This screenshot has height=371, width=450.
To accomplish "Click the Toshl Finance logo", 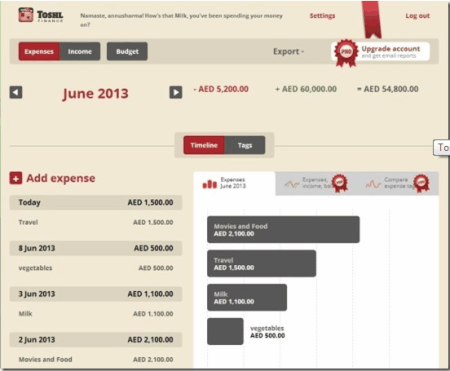I will pos(41,15).
